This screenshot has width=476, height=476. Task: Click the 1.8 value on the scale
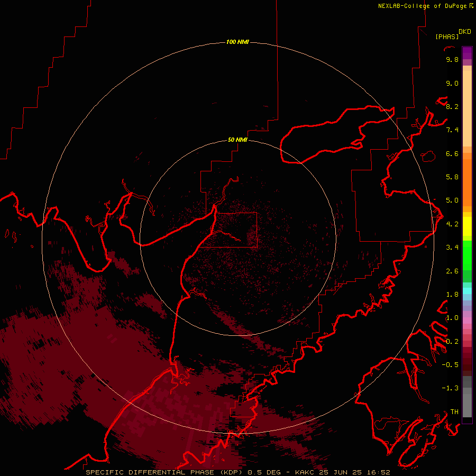tap(452, 295)
